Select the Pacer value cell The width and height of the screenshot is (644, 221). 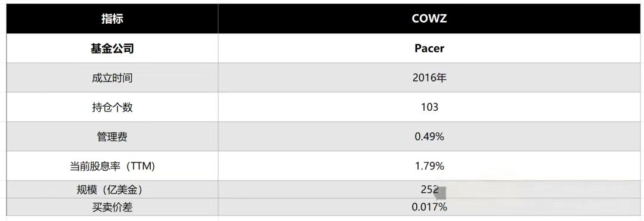click(x=429, y=48)
